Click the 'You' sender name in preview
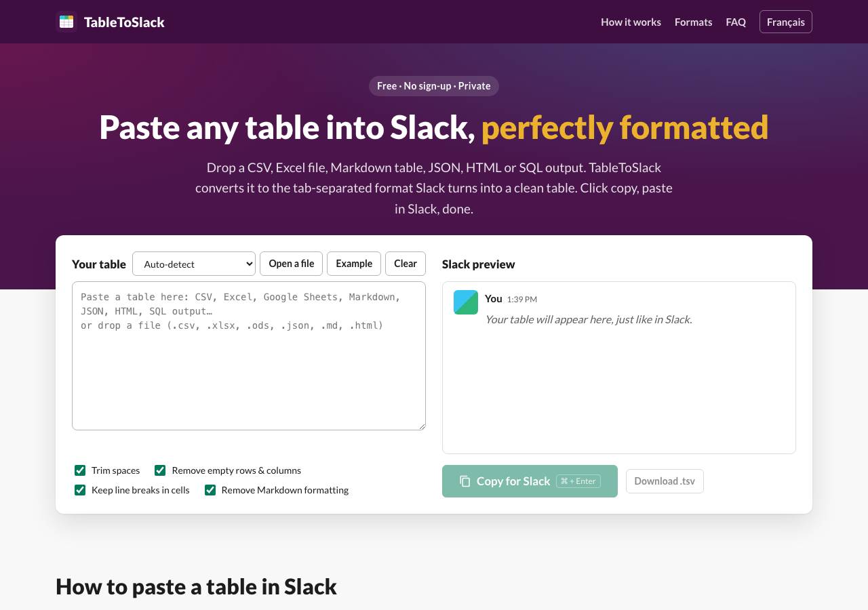Viewport: 868px width, 610px height. pyautogui.click(x=494, y=299)
